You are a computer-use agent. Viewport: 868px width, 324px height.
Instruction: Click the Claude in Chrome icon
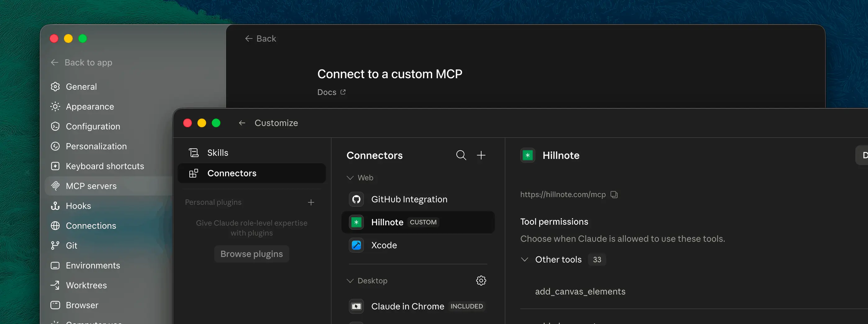[356, 306]
